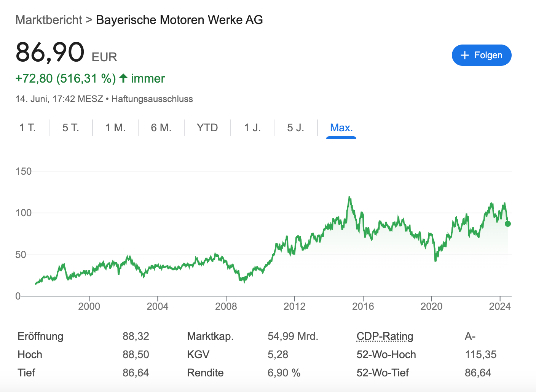The height and width of the screenshot is (392, 536).
Task: Click the plus icon in Folgen button
Action: tap(464, 55)
